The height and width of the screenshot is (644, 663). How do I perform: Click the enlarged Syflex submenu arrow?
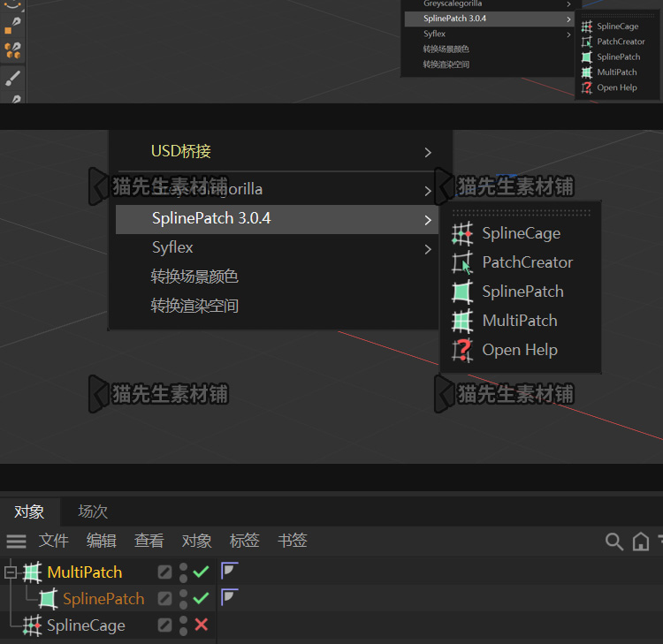[x=428, y=249]
